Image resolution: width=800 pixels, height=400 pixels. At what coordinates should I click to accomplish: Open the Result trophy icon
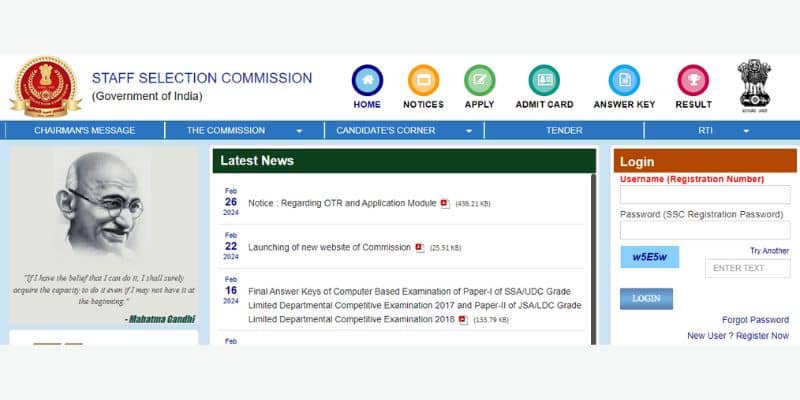(x=693, y=81)
